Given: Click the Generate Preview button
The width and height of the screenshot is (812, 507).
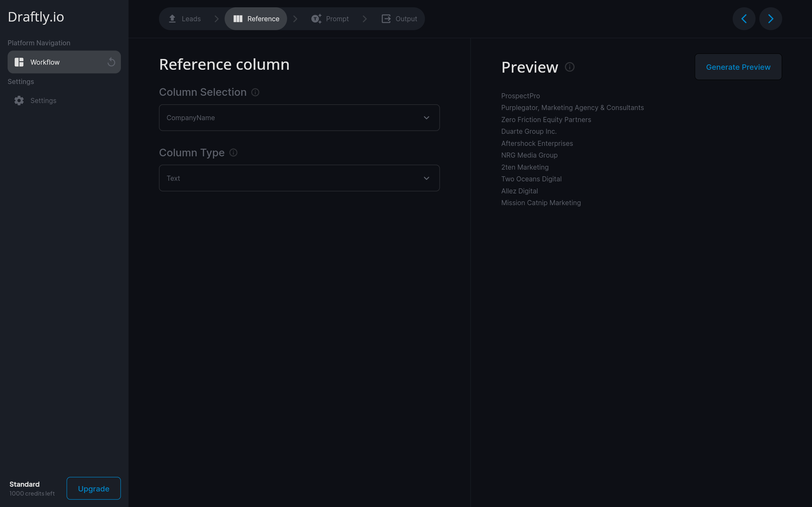Looking at the screenshot, I should point(738,67).
